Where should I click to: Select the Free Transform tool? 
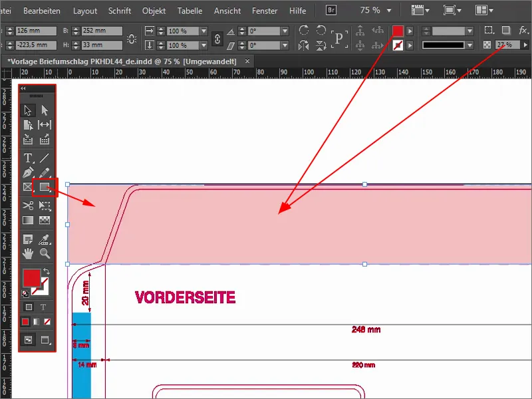[45, 205]
